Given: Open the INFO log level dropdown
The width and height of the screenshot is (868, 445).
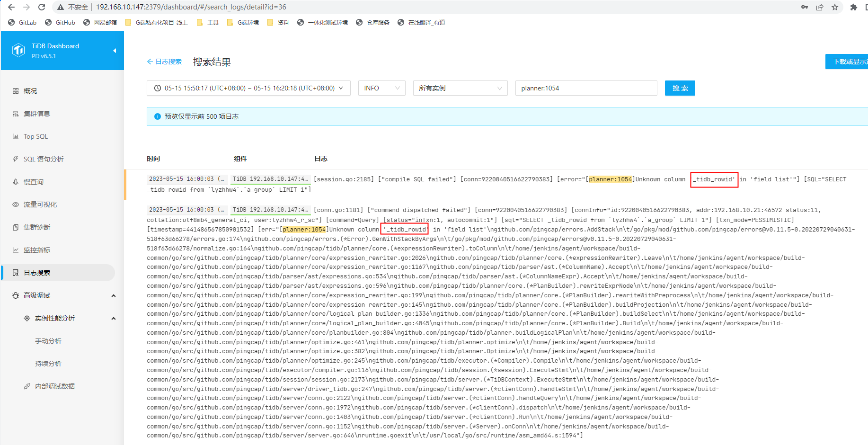Looking at the screenshot, I should [x=381, y=88].
